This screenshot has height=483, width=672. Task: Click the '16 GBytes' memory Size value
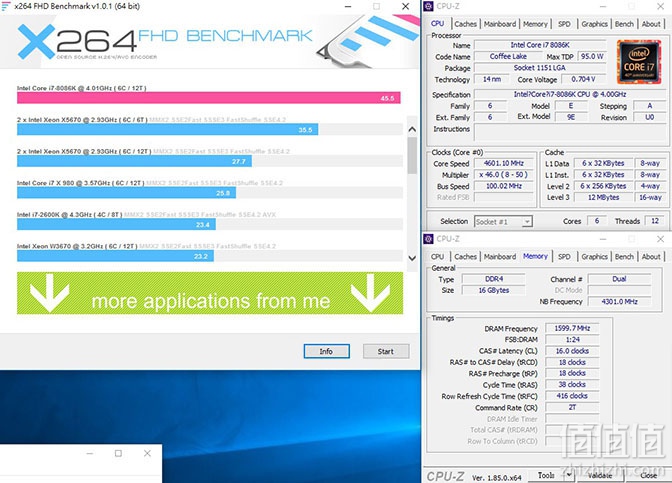tap(494, 290)
